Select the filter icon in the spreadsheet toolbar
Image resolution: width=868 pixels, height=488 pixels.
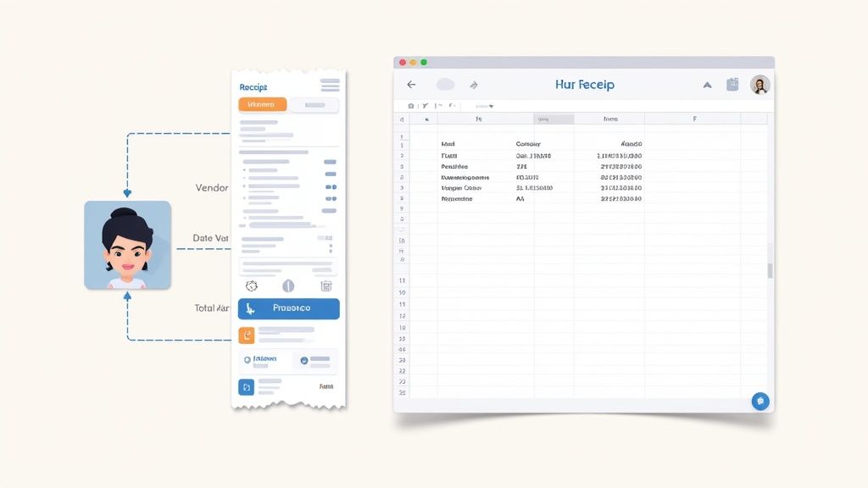(x=424, y=105)
